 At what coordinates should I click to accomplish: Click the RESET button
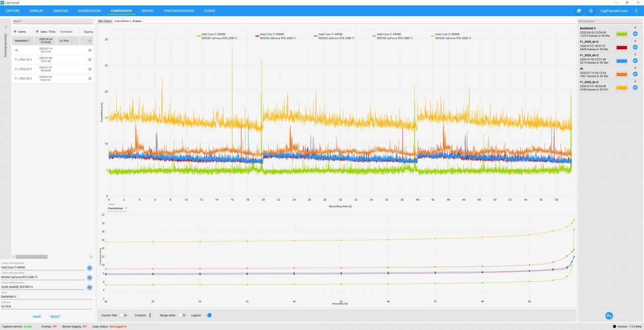[x=55, y=316]
